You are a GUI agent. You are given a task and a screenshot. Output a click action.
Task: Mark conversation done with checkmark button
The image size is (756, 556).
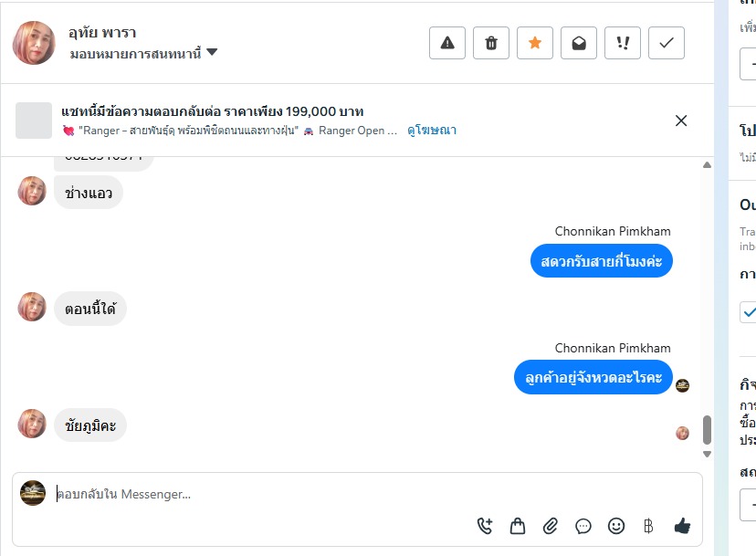pyautogui.click(x=667, y=43)
